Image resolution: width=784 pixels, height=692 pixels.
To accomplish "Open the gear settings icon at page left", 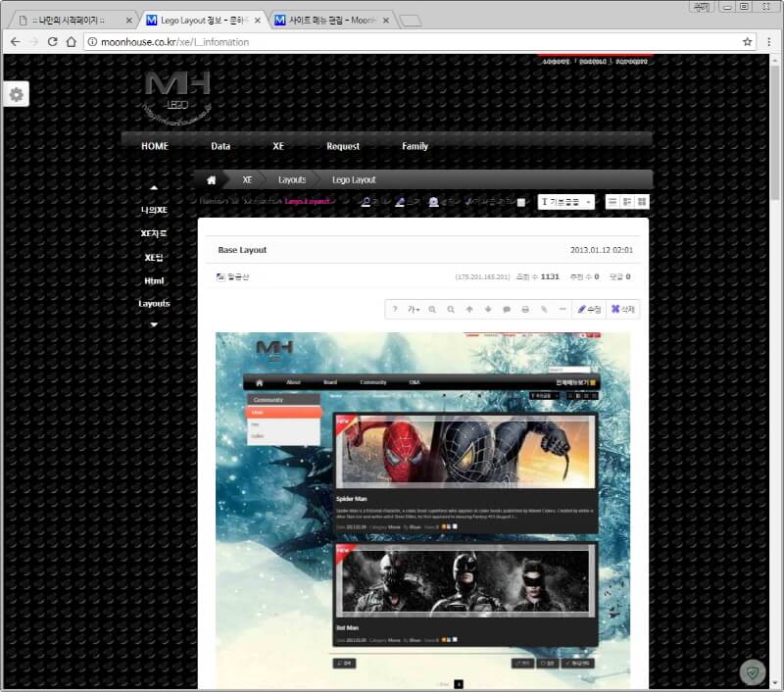I will tap(17, 94).
